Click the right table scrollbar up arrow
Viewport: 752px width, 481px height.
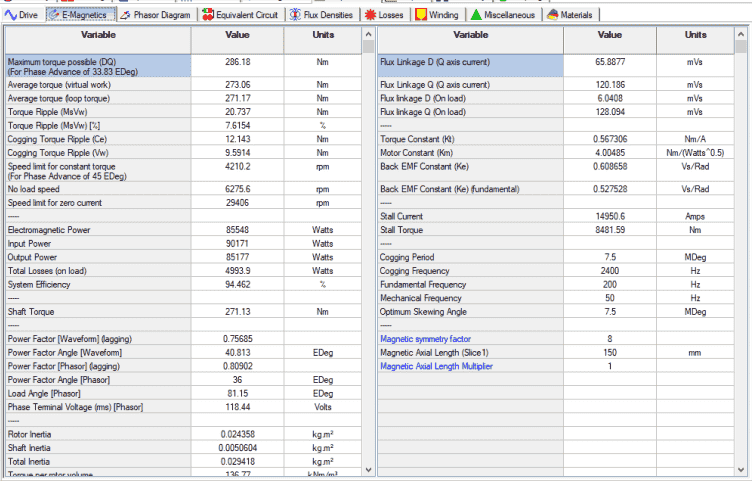pyautogui.click(x=741, y=35)
